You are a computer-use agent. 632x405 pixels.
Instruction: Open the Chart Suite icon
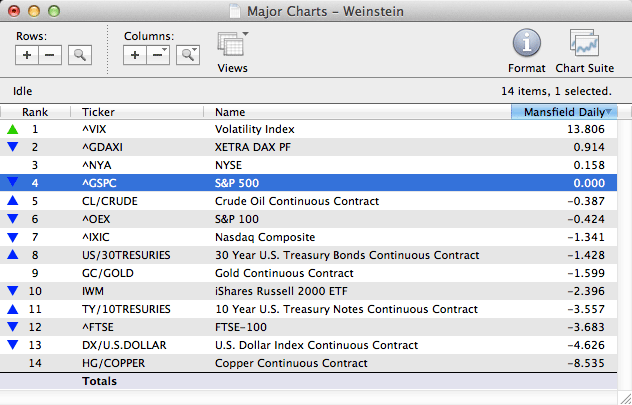(584, 44)
